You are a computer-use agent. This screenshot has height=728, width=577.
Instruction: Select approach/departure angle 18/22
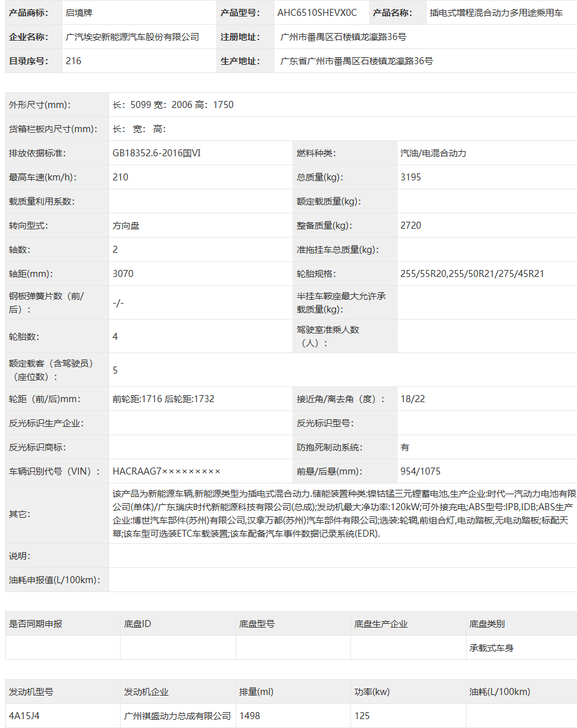click(x=413, y=399)
